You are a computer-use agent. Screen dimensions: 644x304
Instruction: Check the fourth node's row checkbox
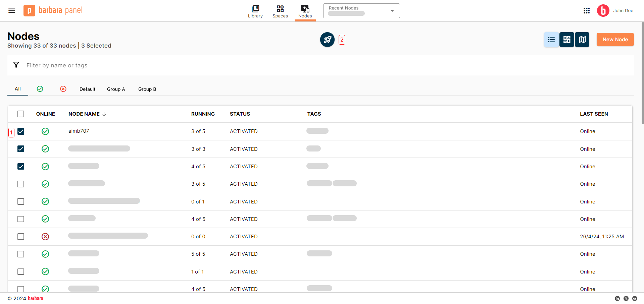(20, 184)
